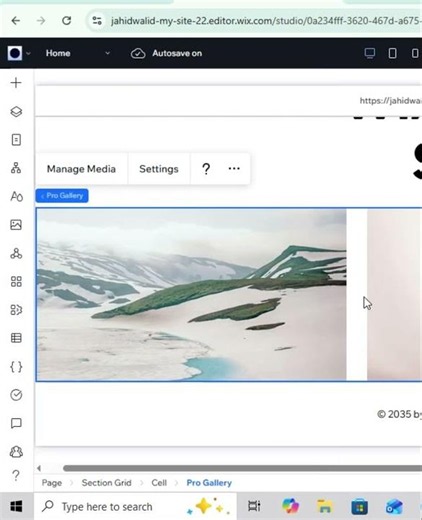Select Page in the breadcrumb
422x520 pixels.
[52, 483]
